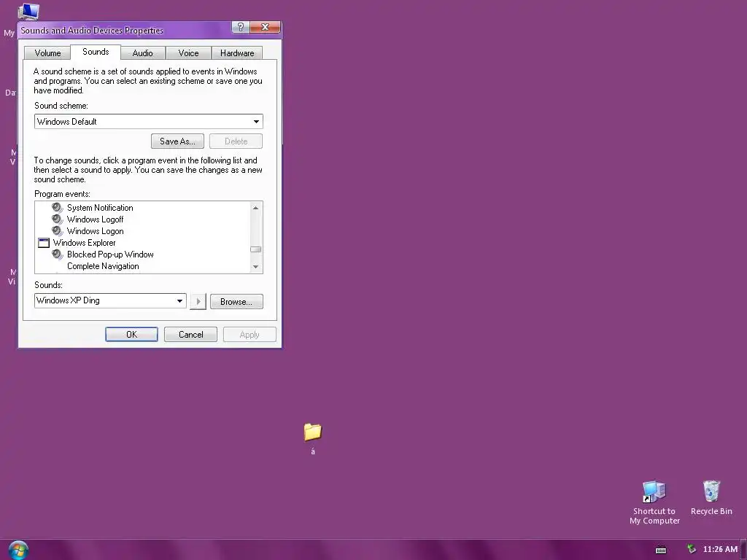
Task: Click the green network tray icon
Action: click(x=692, y=549)
